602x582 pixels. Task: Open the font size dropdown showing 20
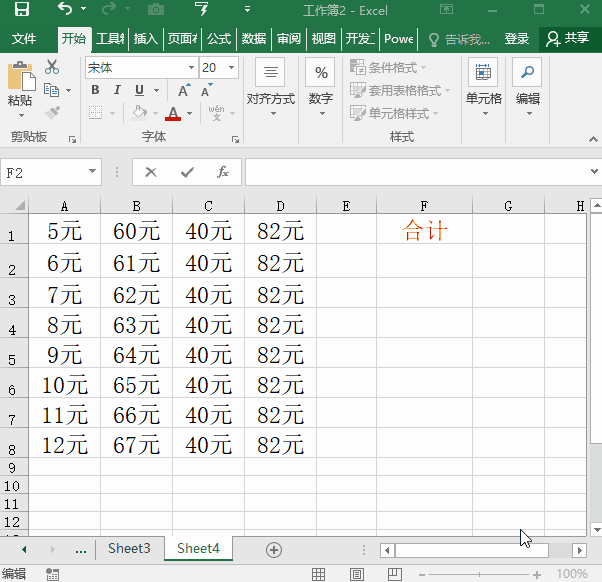[x=232, y=68]
